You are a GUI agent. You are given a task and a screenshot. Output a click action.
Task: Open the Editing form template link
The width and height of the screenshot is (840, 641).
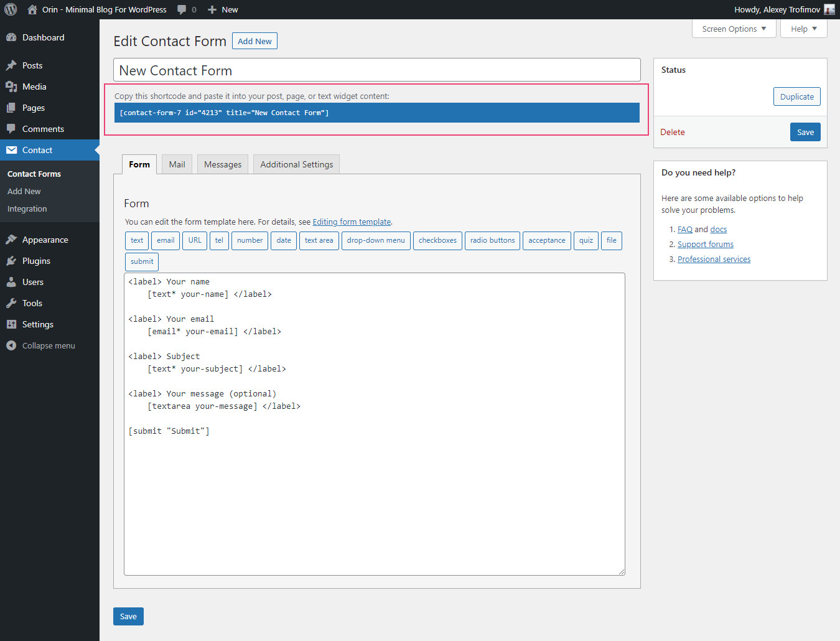pyautogui.click(x=352, y=222)
